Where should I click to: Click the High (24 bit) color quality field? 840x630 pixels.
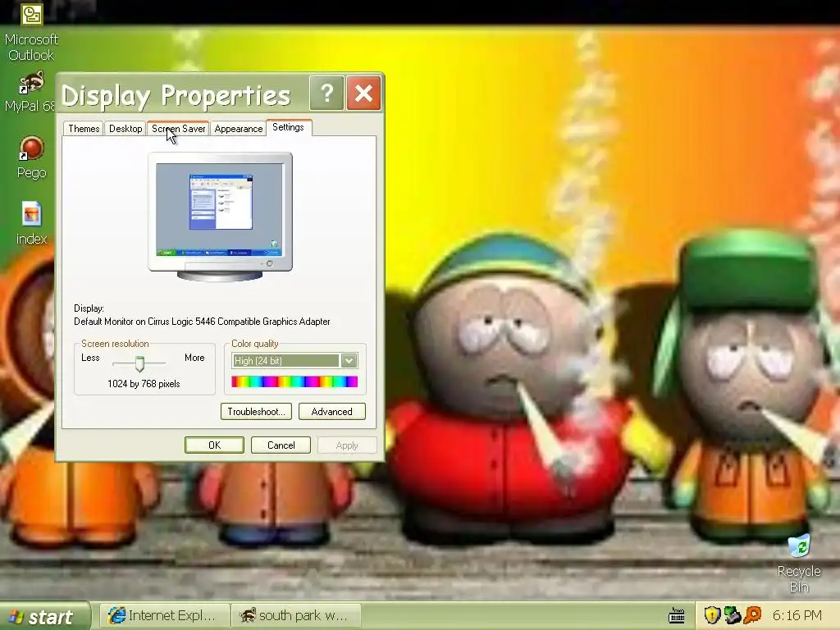coord(294,361)
